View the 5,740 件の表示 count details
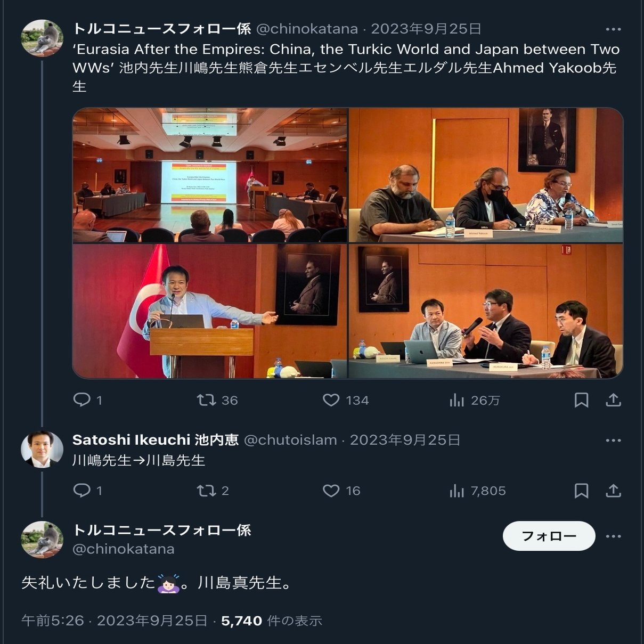The image size is (644, 644). (x=272, y=621)
